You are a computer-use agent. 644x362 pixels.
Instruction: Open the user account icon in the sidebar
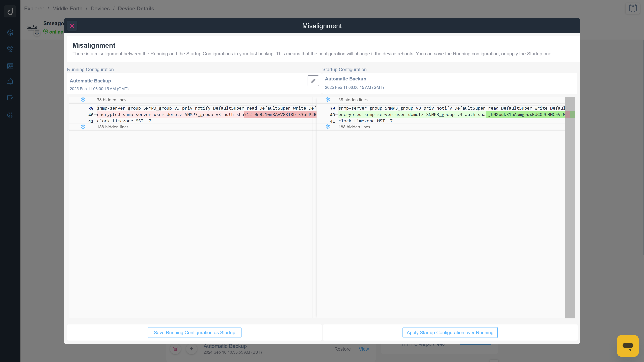coord(10,115)
